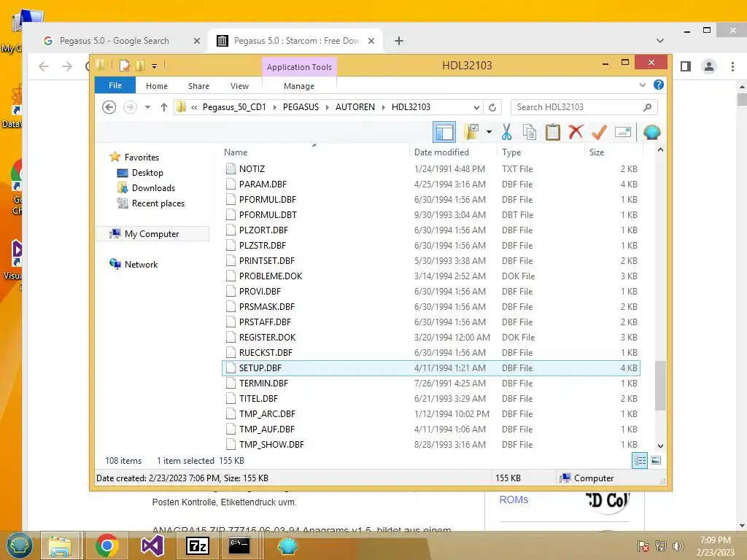747x560 pixels.
Task: Click the orange checkmark Properties icon
Action: [599, 132]
